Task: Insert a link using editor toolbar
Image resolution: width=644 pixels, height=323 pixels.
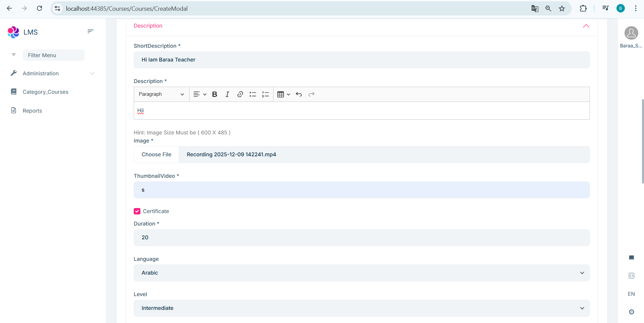Action: coord(240,94)
